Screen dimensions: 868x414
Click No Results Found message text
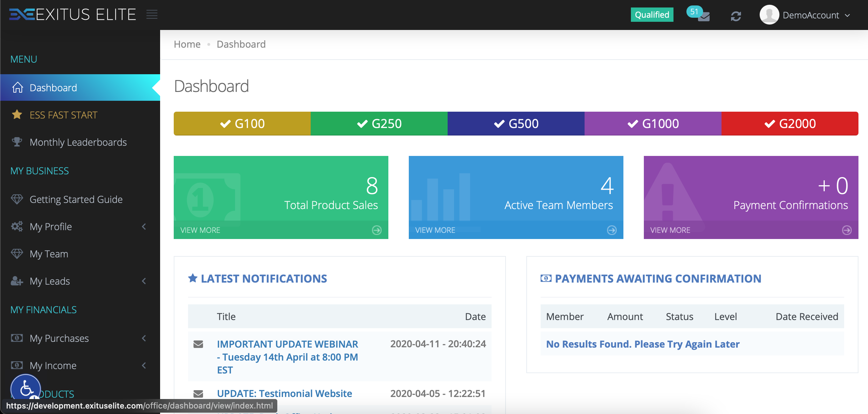(643, 344)
